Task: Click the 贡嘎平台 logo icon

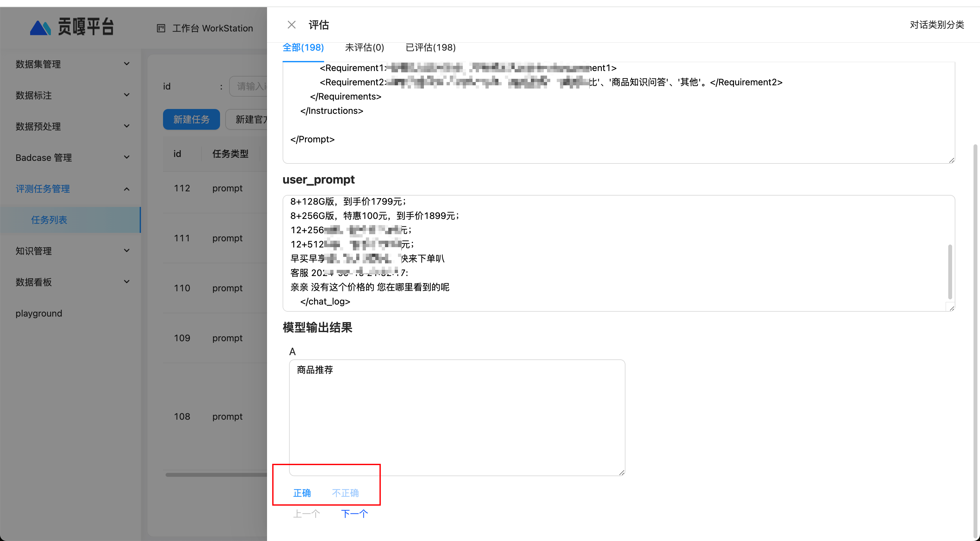Action: (40, 28)
